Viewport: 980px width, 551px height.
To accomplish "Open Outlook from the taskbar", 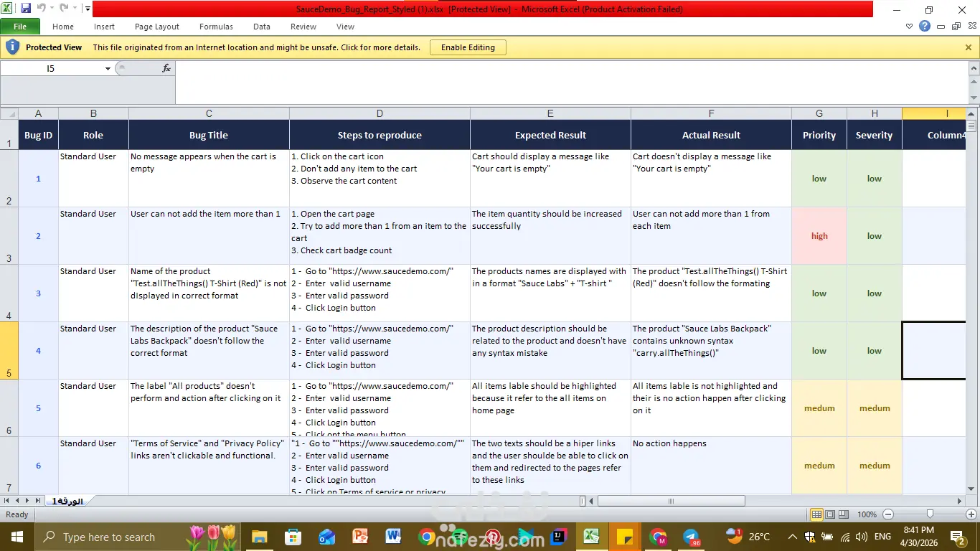I will pos(326,537).
